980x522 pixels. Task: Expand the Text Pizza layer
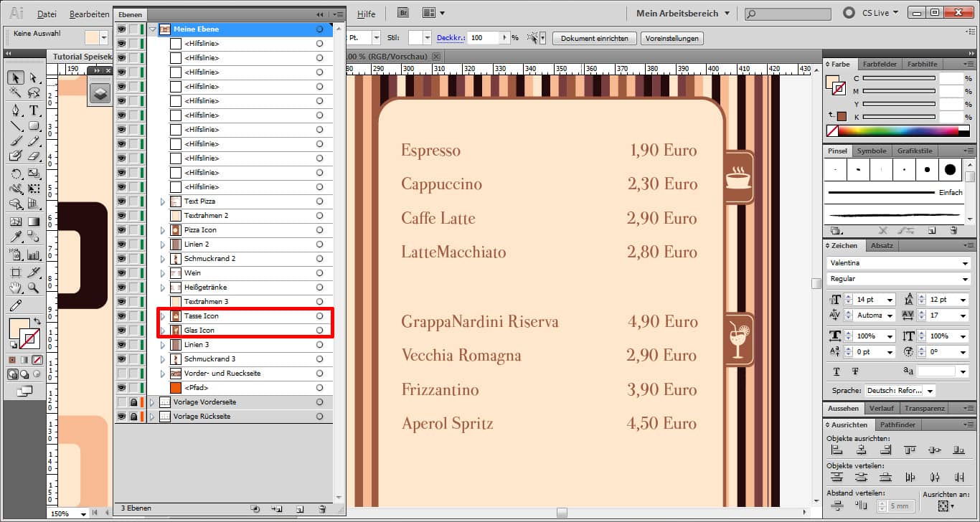tap(163, 201)
